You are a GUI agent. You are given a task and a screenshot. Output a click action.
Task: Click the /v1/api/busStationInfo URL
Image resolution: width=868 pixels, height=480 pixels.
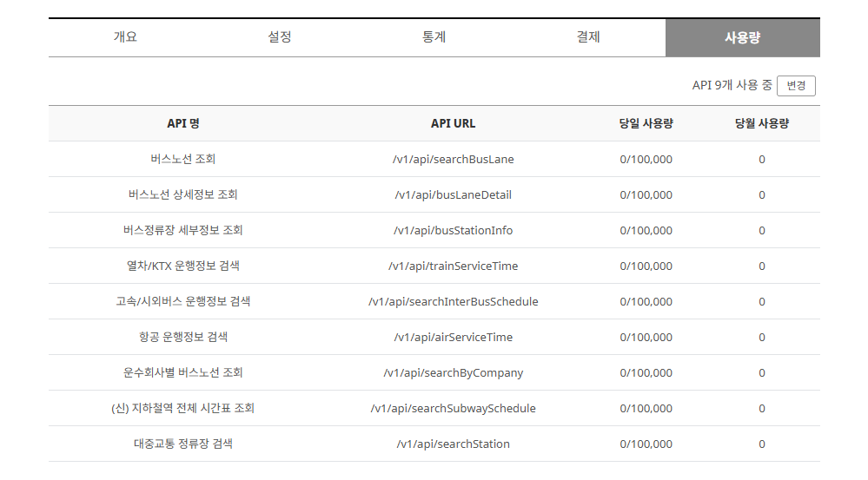click(x=454, y=230)
